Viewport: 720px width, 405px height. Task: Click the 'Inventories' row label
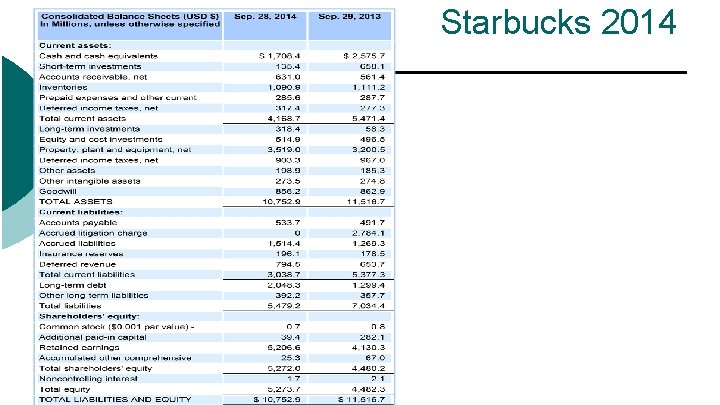coord(63,87)
